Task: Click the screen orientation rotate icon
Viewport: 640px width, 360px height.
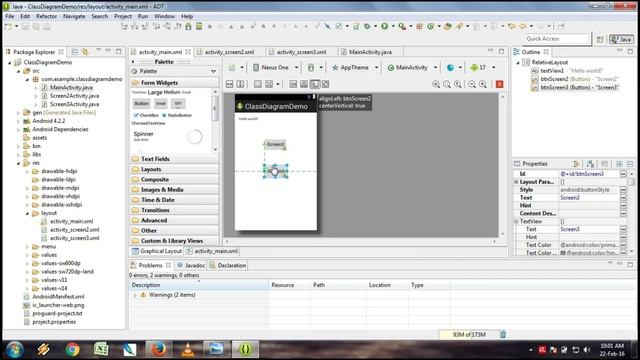Action: pos(311,67)
